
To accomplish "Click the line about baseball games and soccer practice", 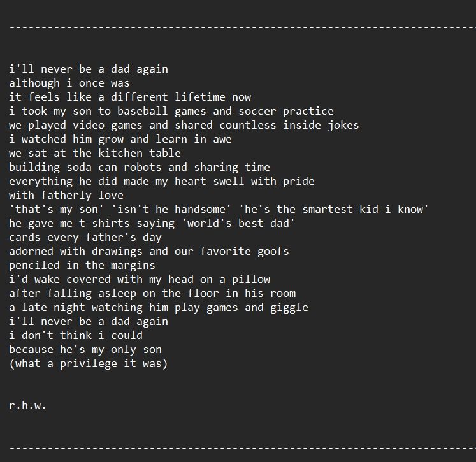I will (x=171, y=111).
